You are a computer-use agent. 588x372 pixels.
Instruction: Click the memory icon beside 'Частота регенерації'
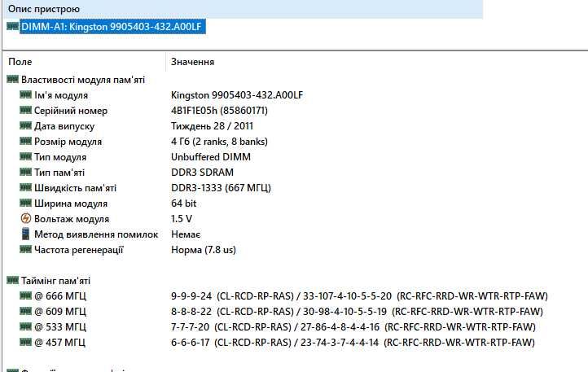pos(25,249)
